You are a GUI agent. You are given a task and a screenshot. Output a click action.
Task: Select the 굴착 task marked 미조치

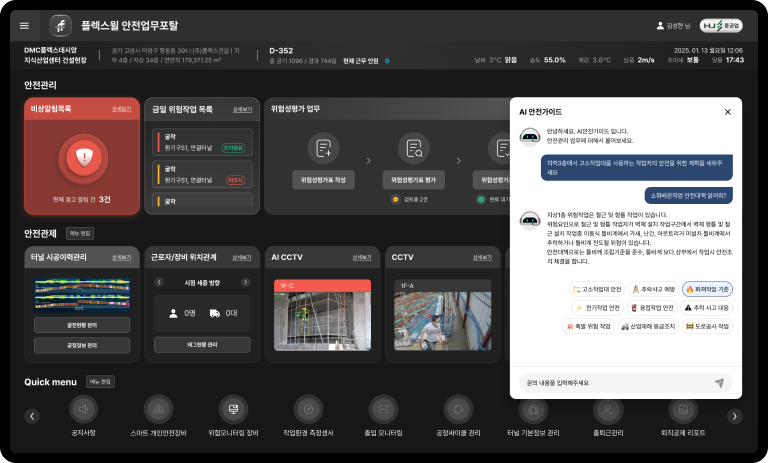(x=202, y=174)
